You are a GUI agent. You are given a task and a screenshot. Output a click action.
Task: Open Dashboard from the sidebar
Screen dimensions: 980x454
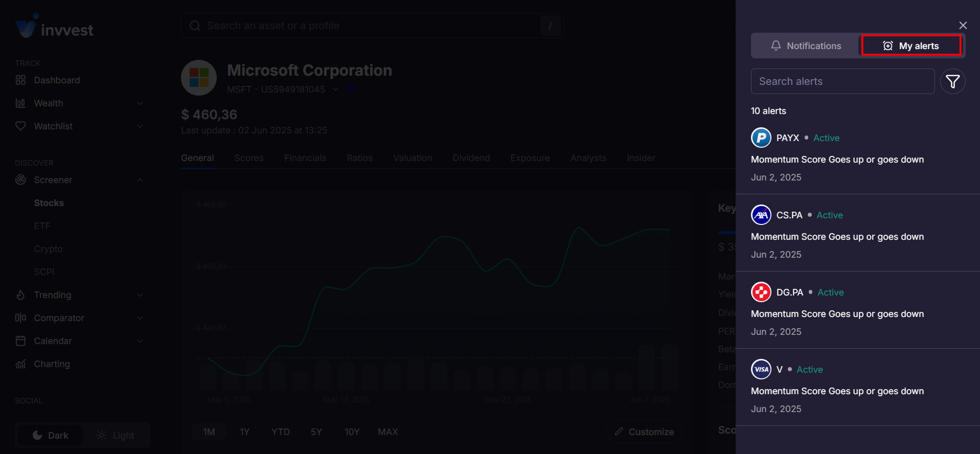[57, 80]
